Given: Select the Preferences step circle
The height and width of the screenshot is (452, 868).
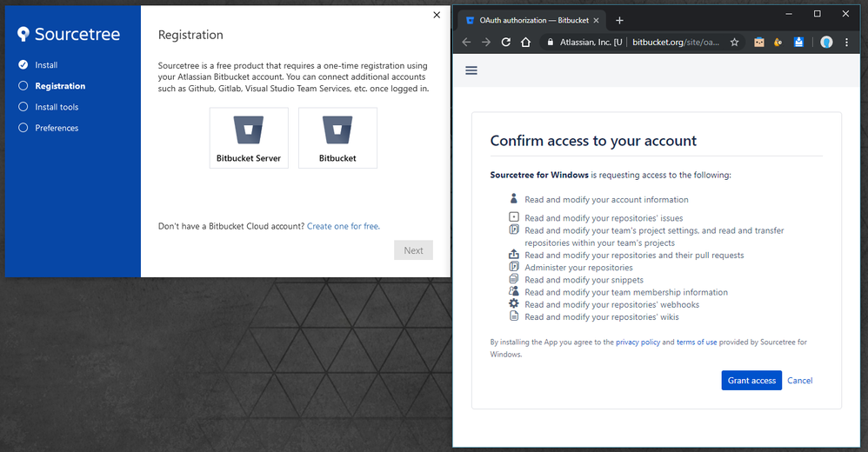Looking at the screenshot, I should coord(23,128).
